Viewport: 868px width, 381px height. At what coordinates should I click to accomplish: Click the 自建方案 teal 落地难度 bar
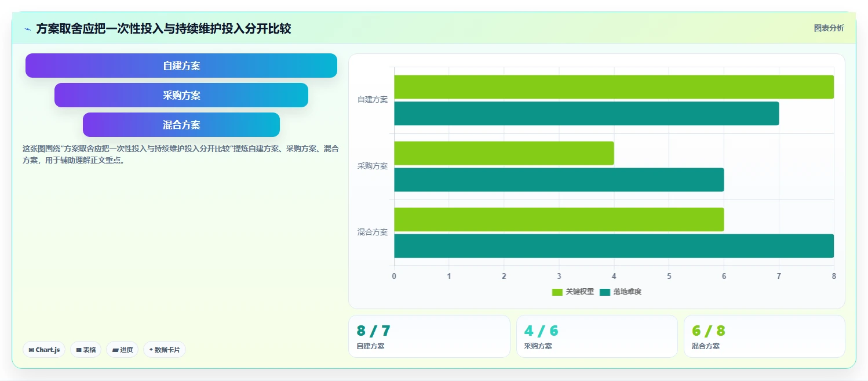pos(586,114)
